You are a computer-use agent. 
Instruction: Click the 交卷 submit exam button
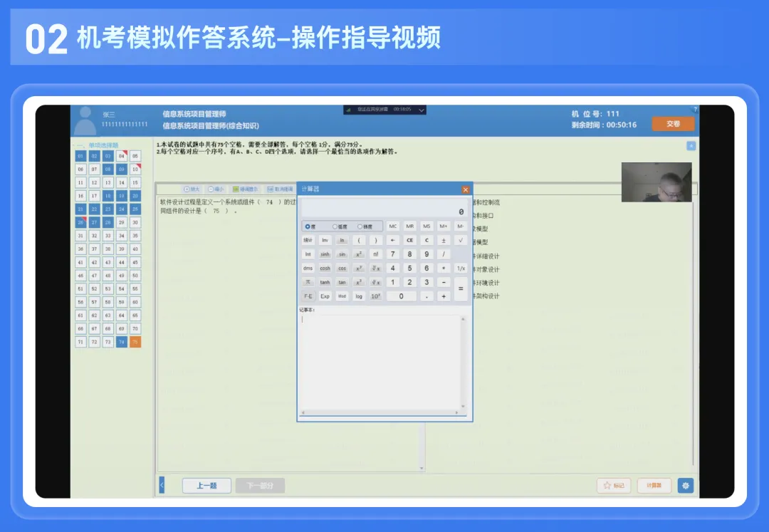click(673, 123)
